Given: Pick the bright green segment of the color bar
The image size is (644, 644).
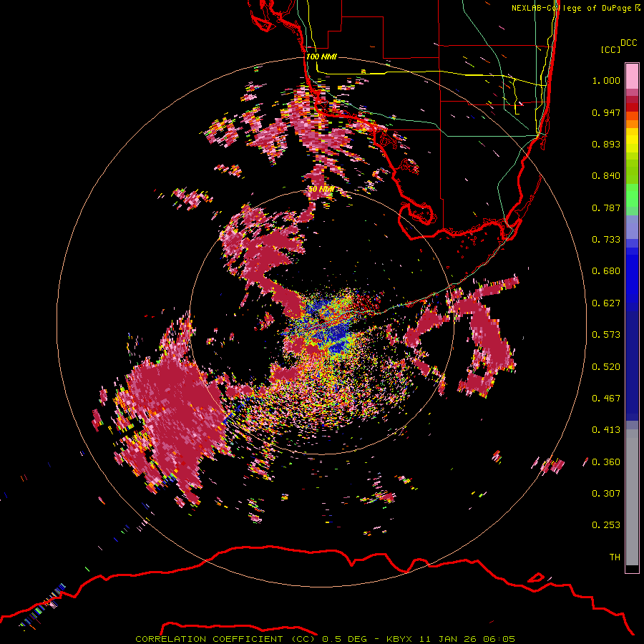Looking at the screenshot, I should coord(632,195).
